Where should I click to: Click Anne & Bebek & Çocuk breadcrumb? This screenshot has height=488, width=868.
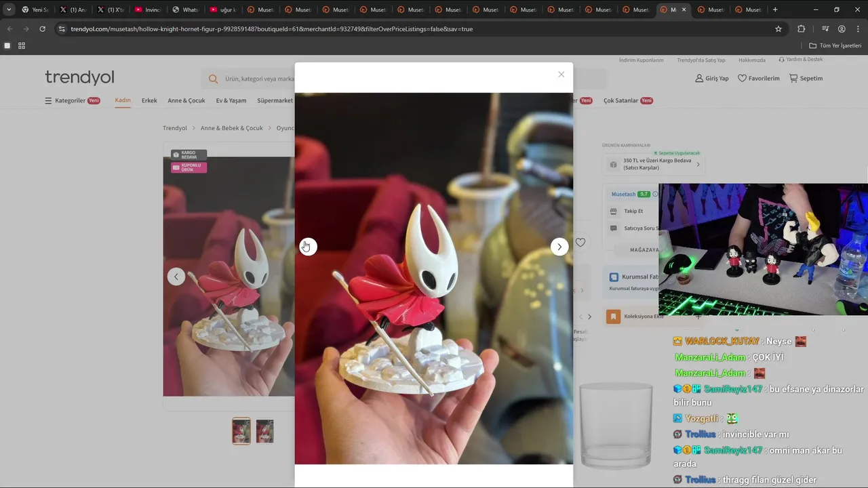coord(231,128)
